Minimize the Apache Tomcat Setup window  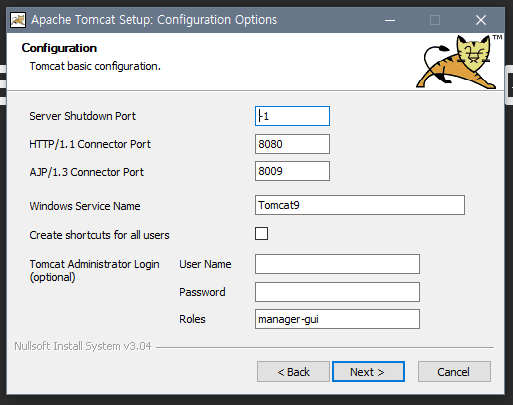pos(390,20)
